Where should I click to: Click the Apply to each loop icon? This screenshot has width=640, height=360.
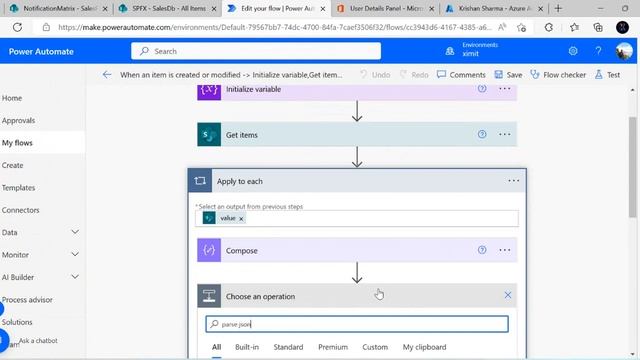(x=200, y=180)
